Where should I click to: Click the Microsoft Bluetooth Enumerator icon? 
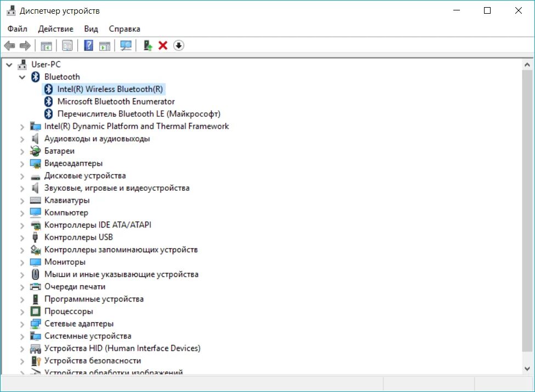click(x=48, y=101)
